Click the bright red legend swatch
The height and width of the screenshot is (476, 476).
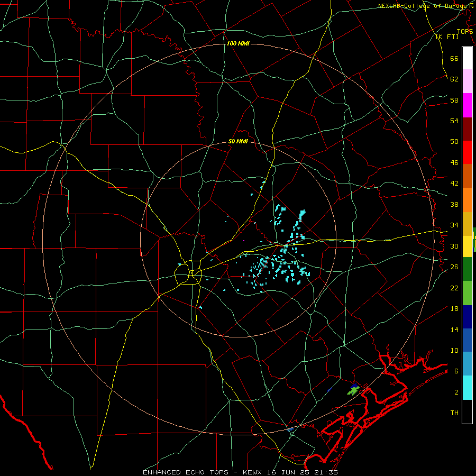click(x=467, y=152)
